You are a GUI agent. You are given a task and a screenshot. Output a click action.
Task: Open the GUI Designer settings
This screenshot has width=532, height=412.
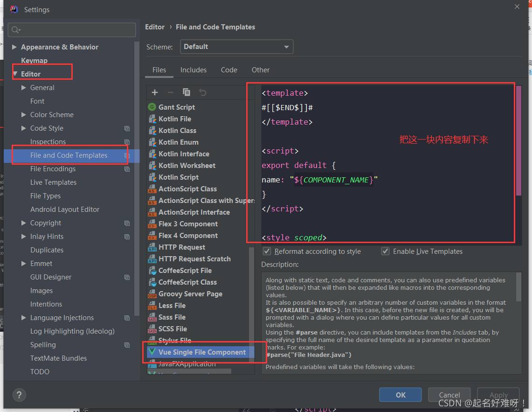[51, 277]
